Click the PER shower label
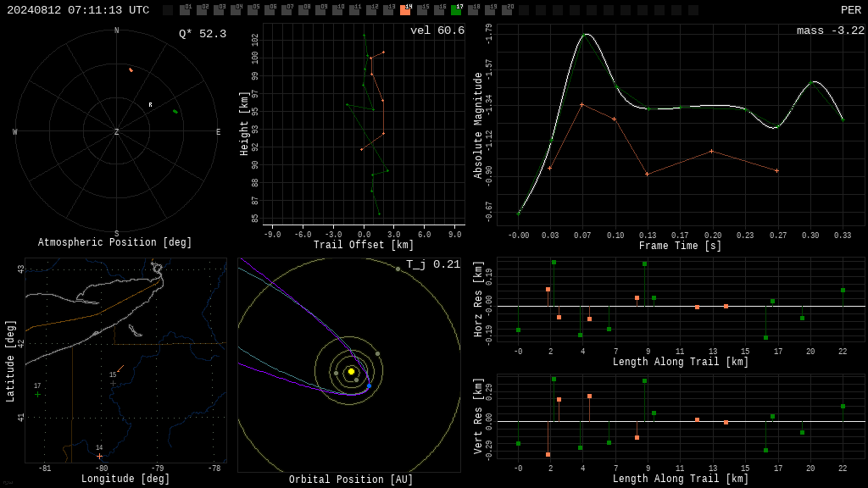The image size is (868, 488). tap(851, 10)
